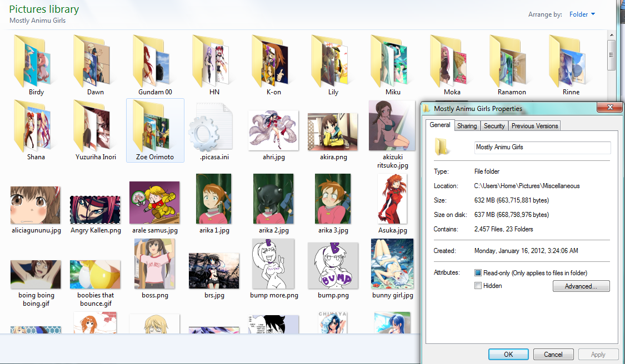Screen dimensions: 625x364
Task: Select aliciagununu.jpg thumbnail
Action: click(x=36, y=205)
